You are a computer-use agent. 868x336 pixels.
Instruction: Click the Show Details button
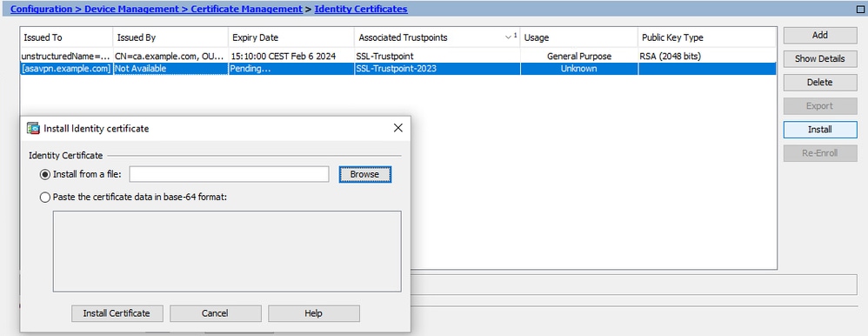[x=820, y=58]
